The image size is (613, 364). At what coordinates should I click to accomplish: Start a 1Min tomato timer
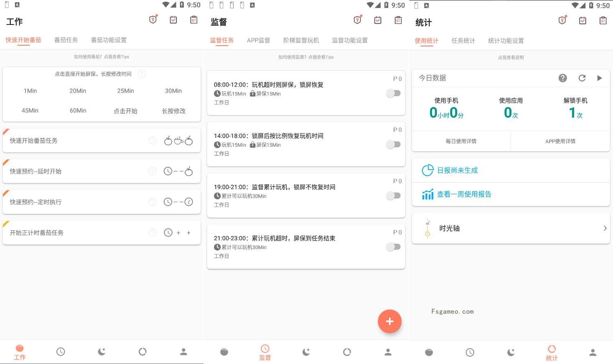[x=30, y=91]
